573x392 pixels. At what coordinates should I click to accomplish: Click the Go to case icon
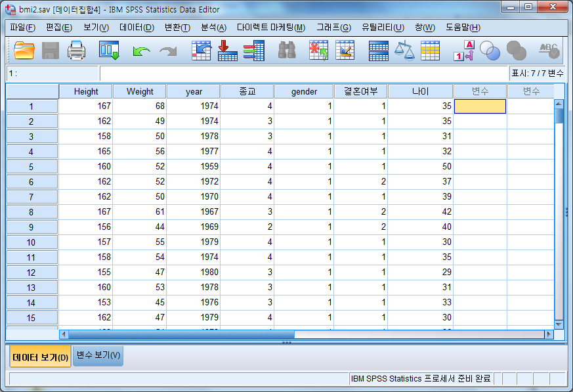(x=200, y=51)
